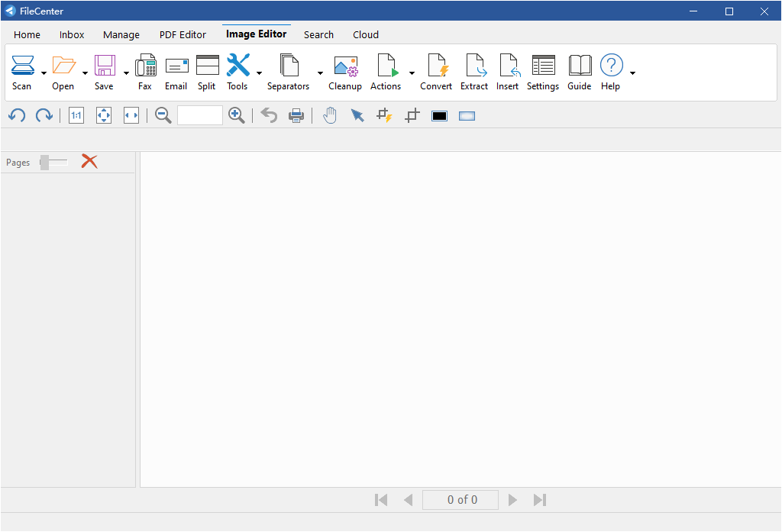Click the Actions icon
This screenshot has width=782, height=532.
pos(388,66)
